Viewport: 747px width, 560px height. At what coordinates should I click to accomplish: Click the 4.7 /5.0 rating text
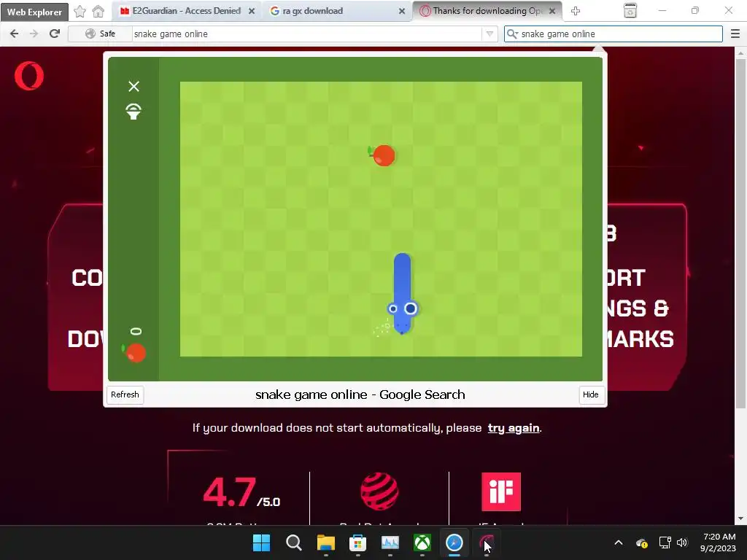(241, 493)
